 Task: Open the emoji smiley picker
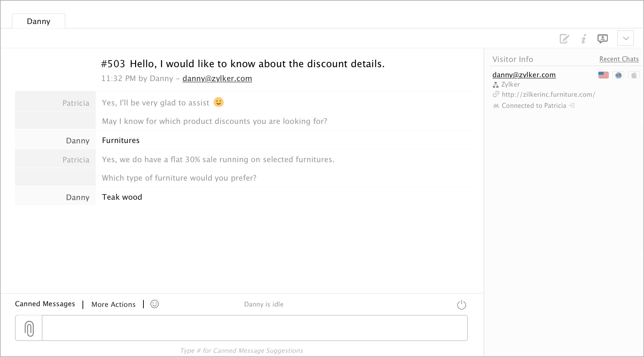[x=155, y=304]
